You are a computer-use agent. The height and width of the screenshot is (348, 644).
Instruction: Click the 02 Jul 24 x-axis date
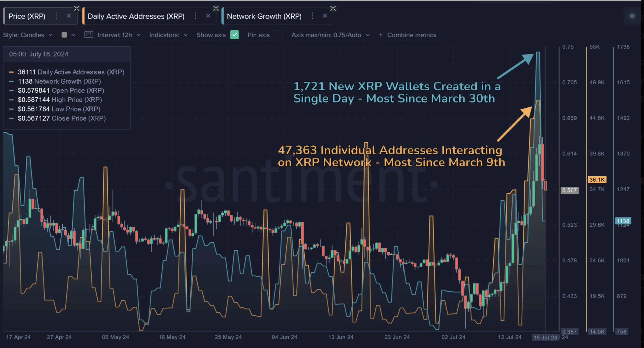click(x=453, y=337)
